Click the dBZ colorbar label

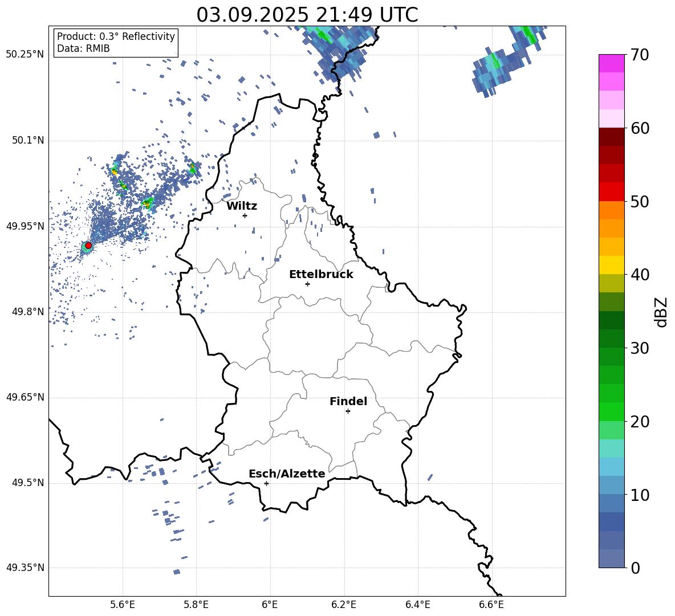click(661, 312)
